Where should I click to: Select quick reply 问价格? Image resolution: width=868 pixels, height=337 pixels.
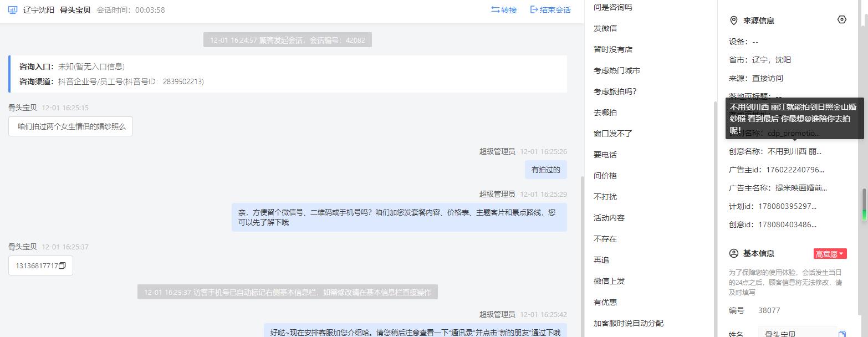click(605, 176)
